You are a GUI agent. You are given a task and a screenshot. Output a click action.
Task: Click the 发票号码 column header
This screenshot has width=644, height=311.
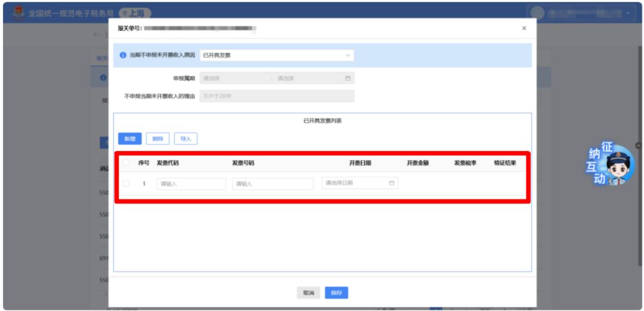[x=243, y=163]
